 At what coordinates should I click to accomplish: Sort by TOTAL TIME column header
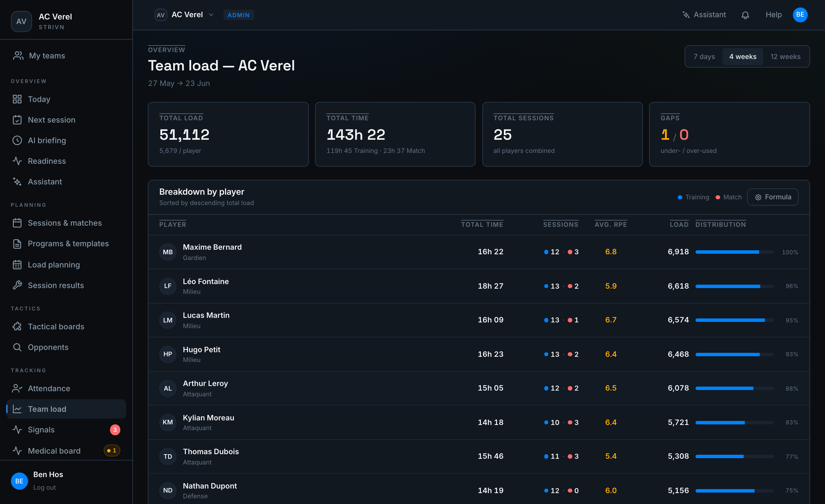pyautogui.click(x=482, y=225)
